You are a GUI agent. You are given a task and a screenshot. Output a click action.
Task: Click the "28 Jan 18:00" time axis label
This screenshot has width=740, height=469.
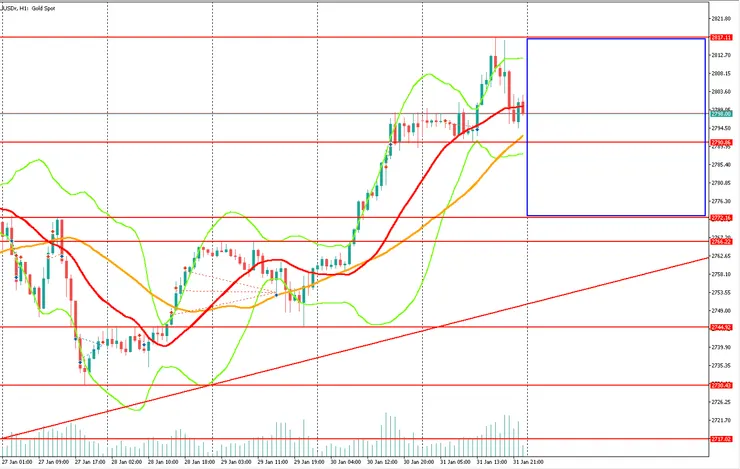pos(200,462)
